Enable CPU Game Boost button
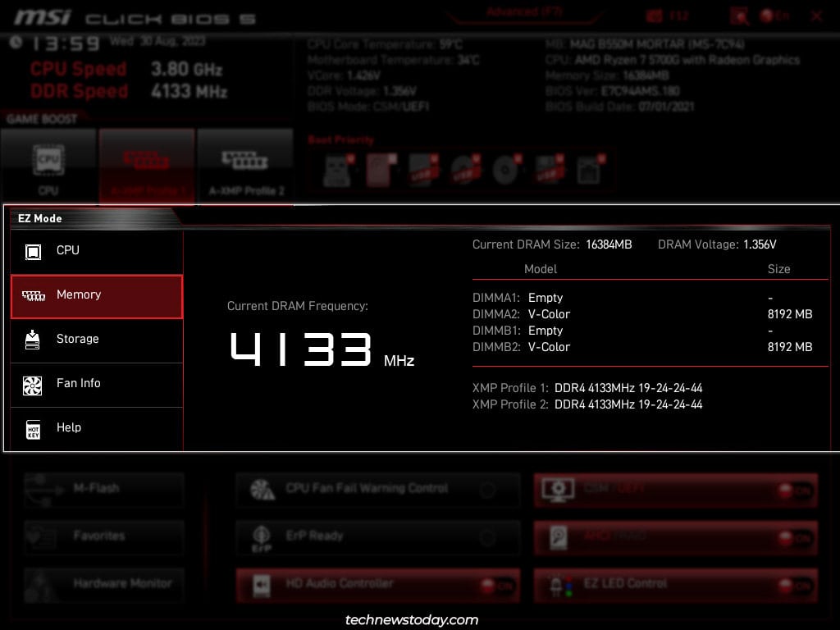Screen dimensions: 840x630 tap(48, 166)
